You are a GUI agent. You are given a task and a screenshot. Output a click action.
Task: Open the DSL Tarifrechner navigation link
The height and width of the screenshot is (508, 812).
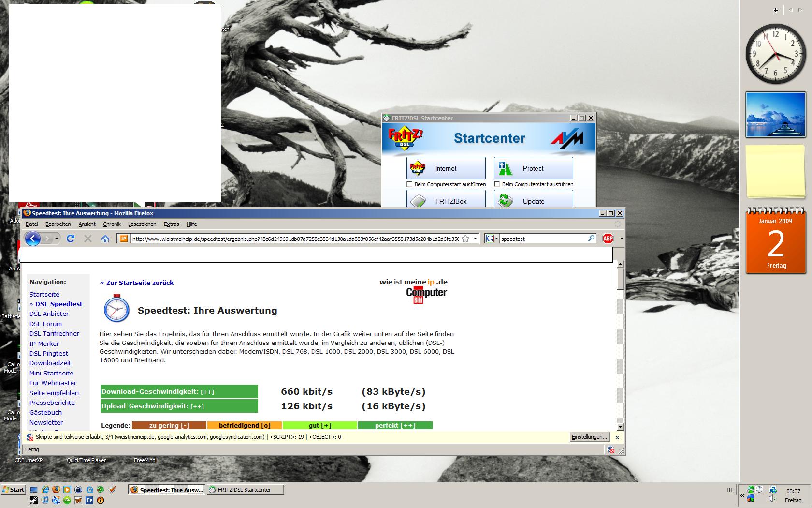[54, 333]
